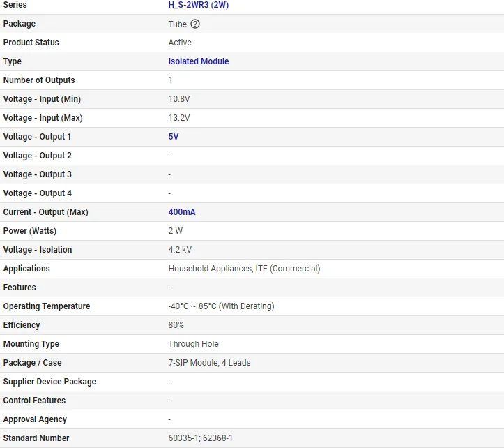Click 'Household Appliances, ITE (Commercial)' text
The width and height of the screenshot is (504, 448).
[x=244, y=269]
